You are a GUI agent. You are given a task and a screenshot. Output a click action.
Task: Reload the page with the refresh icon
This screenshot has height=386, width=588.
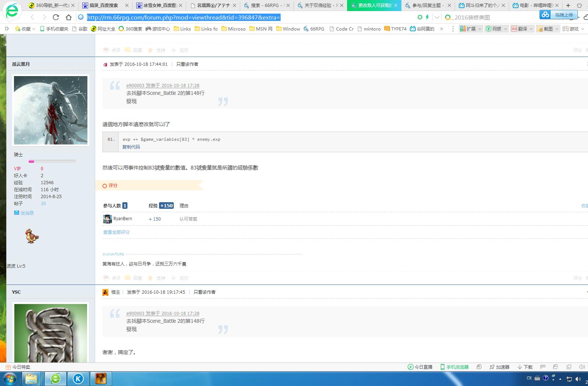coord(56,17)
